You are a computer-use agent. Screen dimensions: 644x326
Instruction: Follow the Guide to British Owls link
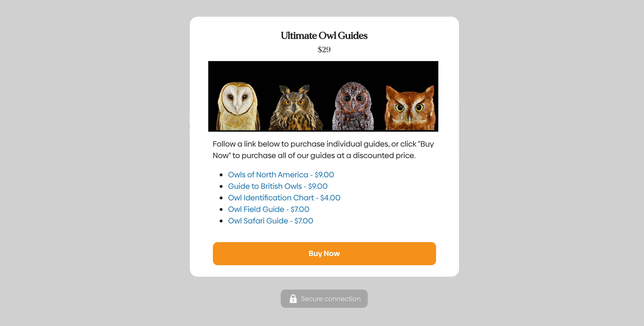[x=278, y=186]
